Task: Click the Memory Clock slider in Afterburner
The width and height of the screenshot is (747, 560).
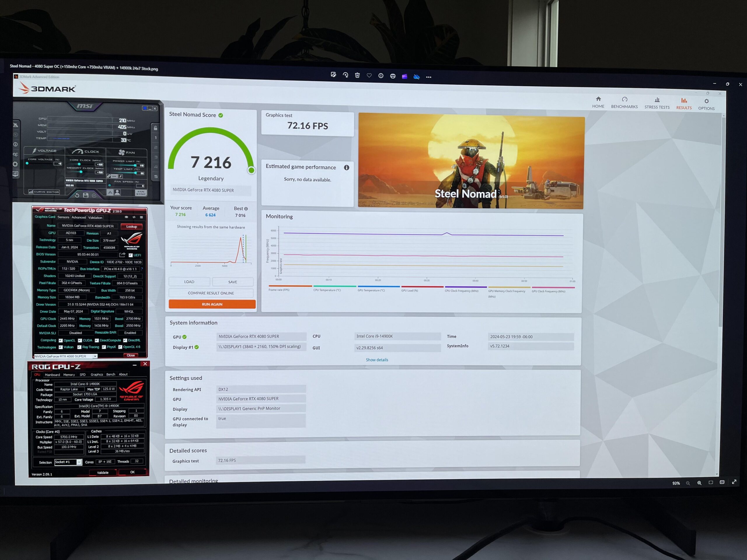Action: (x=81, y=172)
